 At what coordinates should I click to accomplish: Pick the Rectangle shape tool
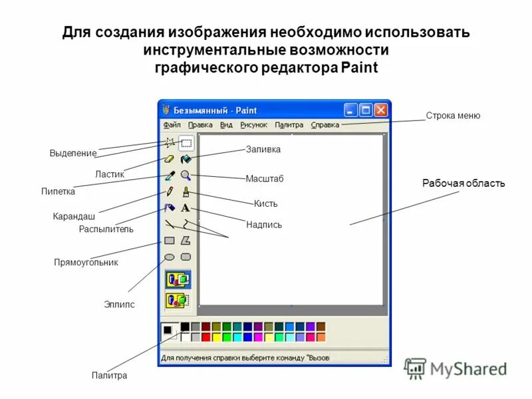(x=170, y=241)
